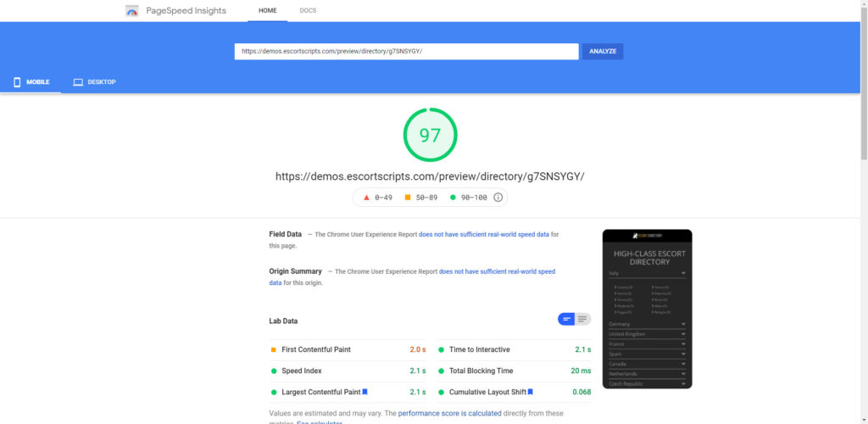Click the 'Cumulative Layout Shift' metric label
Image resolution: width=868 pixels, height=424 pixels.
[x=487, y=392]
